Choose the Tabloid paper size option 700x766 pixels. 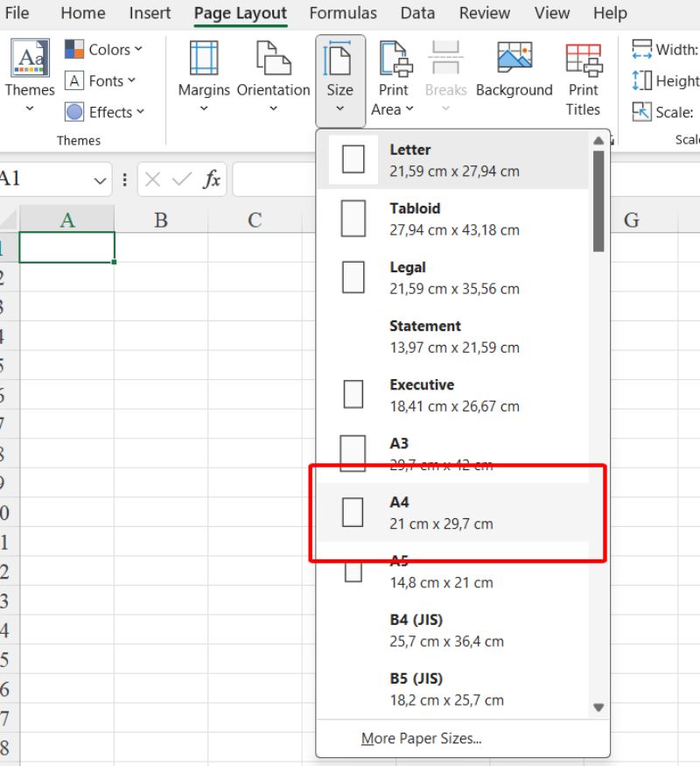(x=453, y=219)
